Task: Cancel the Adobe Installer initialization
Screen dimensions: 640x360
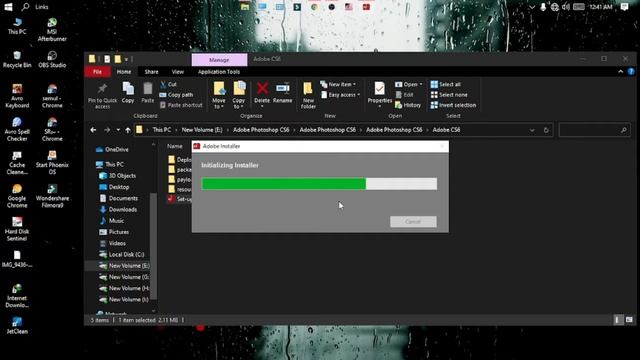Action: click(413, 222)
